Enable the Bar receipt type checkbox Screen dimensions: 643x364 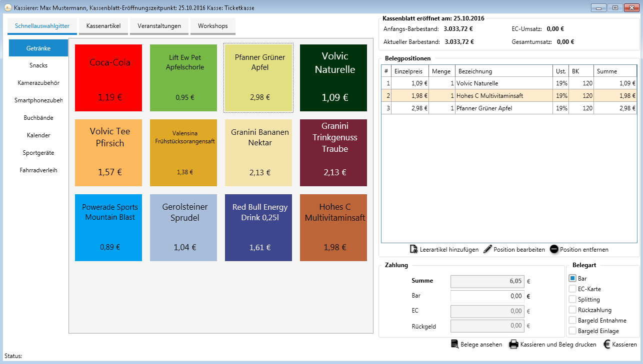tap(572, 278)
